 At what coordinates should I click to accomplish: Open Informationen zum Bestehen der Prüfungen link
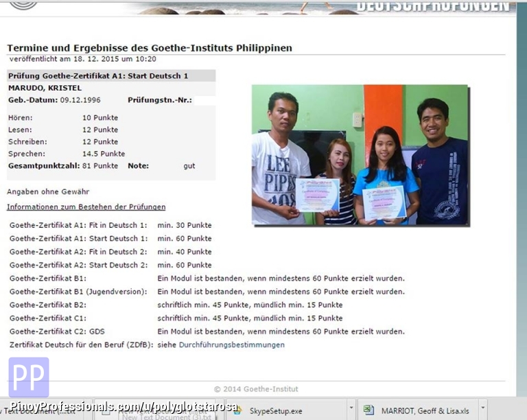pos(86,207)
